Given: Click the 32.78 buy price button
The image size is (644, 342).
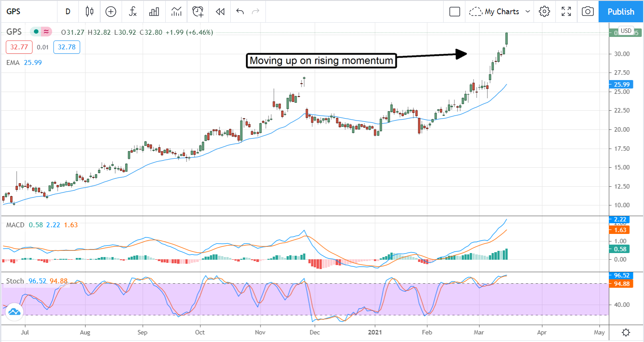Looking at the screenshot, I should (x=66, y=48).
